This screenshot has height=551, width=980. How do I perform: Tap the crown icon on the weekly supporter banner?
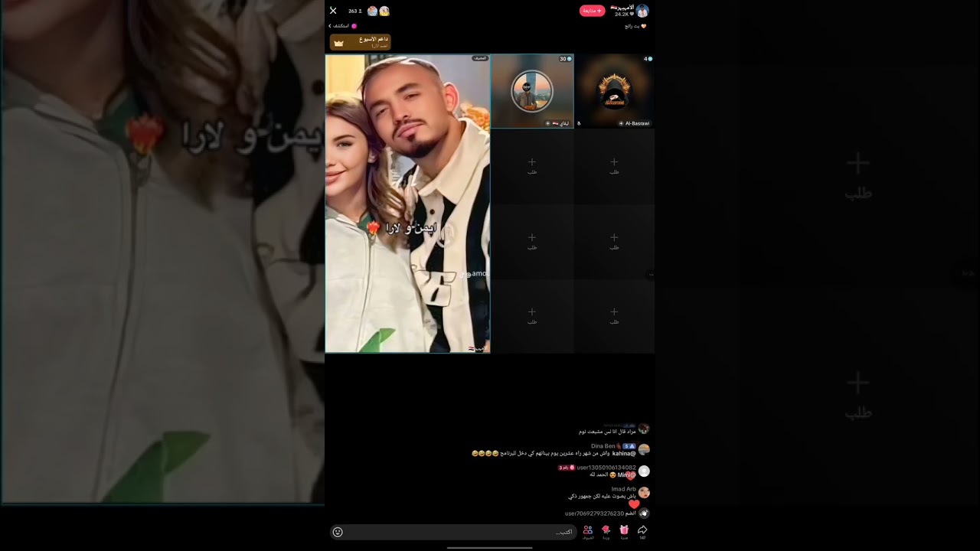(338, 44)
